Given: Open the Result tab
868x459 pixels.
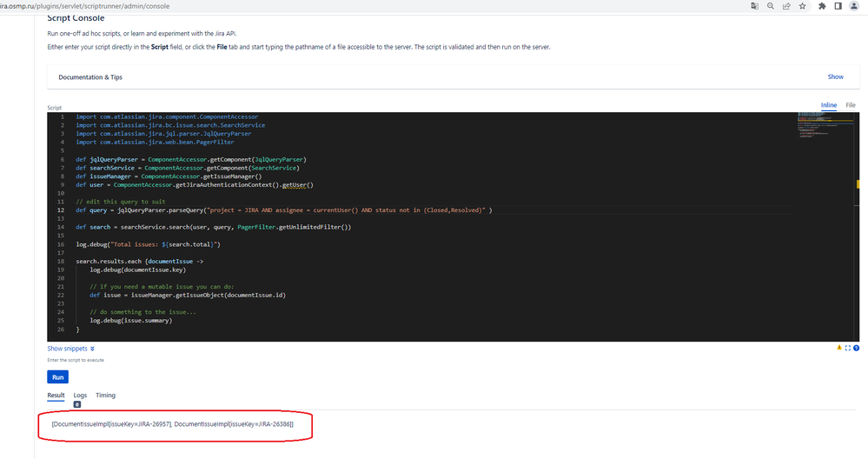Looking at the screenshot, I should pos(56,396).
